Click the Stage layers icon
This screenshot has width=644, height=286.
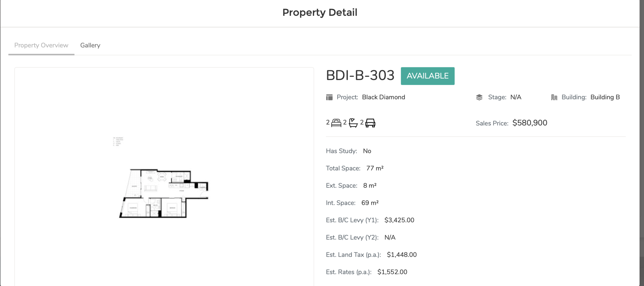pos(479,97)
